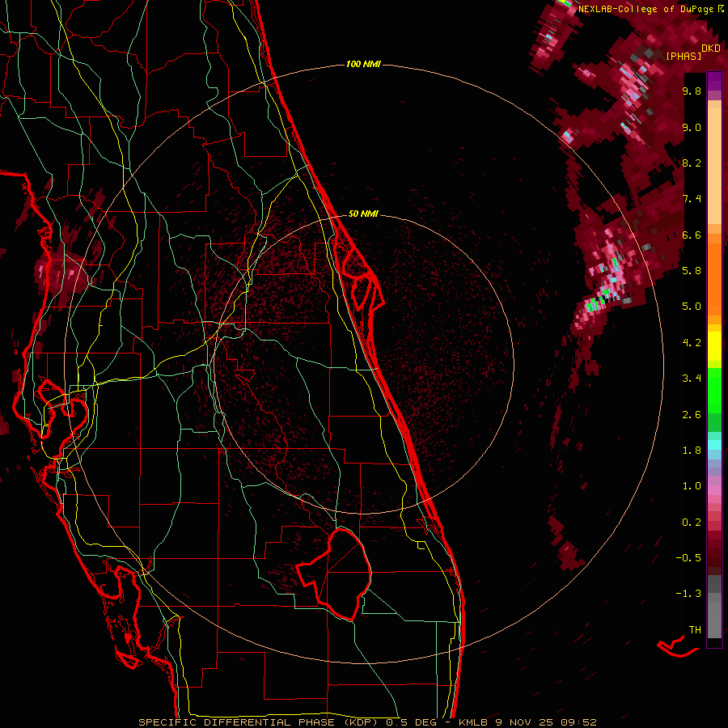
Task: Click the '50 NMI' range ring label
Action: [363, 214]
